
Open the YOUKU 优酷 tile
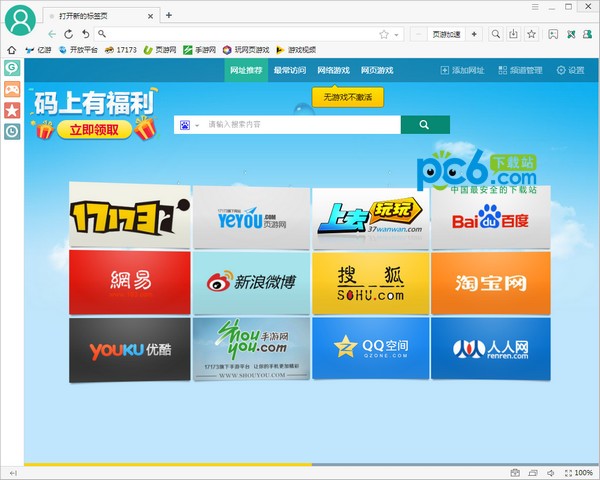[x=130, y=350]
